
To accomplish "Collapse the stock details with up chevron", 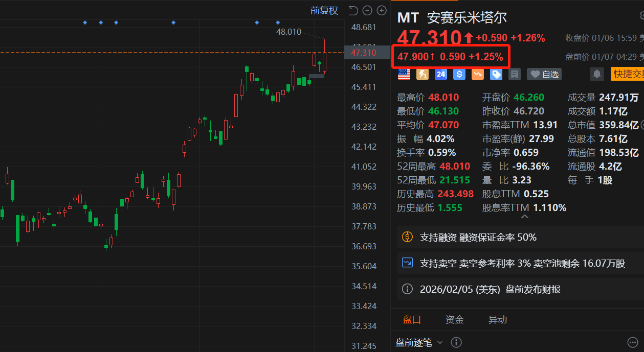I will click(524, 217).
